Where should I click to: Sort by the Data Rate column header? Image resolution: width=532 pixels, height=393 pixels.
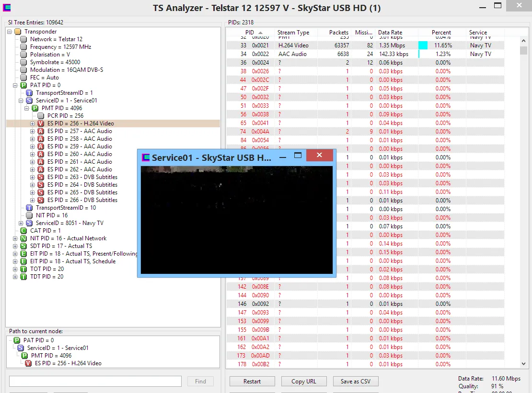tap(390, 33)
